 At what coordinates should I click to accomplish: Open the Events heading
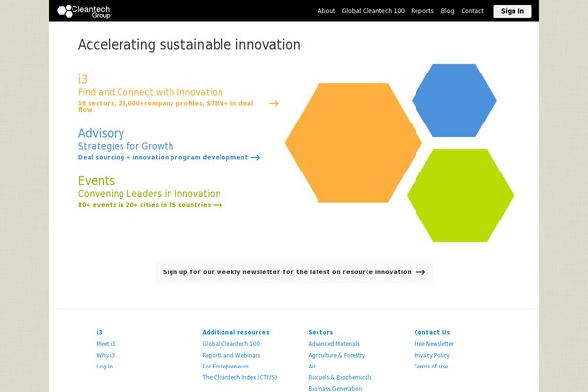[x=96, y=181]
